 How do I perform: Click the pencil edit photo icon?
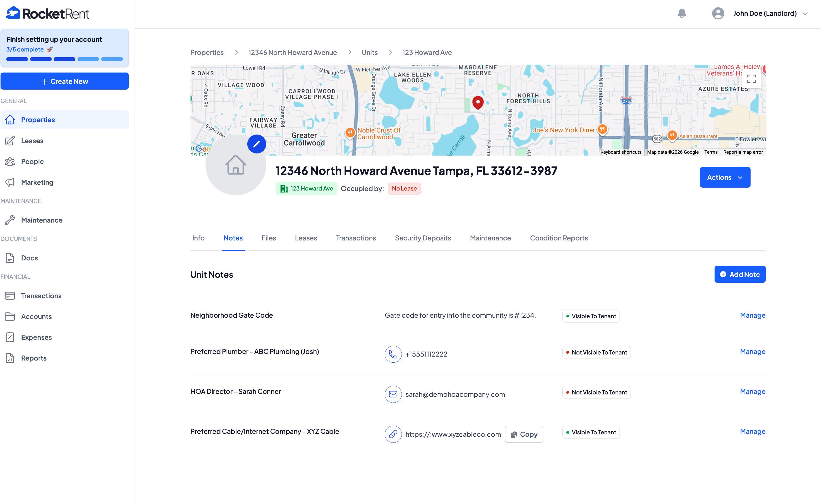click(x=256, y=144)
